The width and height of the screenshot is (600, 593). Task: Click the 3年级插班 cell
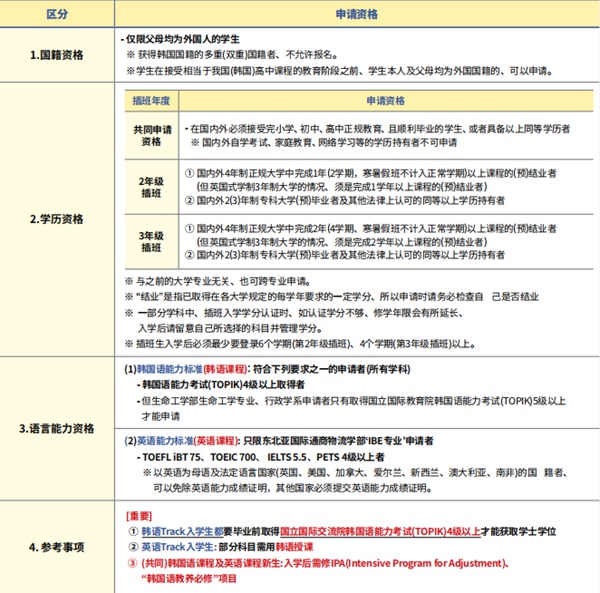tap(152, 241)
